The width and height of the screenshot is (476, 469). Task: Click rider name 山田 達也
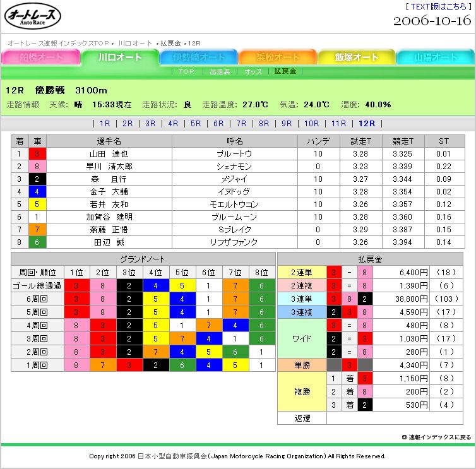pos(109,154)
